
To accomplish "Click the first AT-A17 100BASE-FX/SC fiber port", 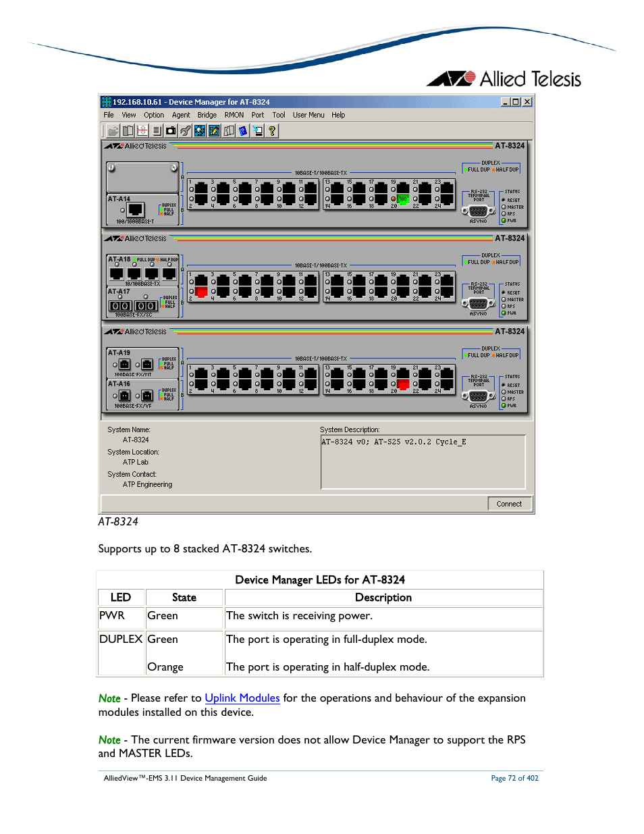I will tap(120, 306).
